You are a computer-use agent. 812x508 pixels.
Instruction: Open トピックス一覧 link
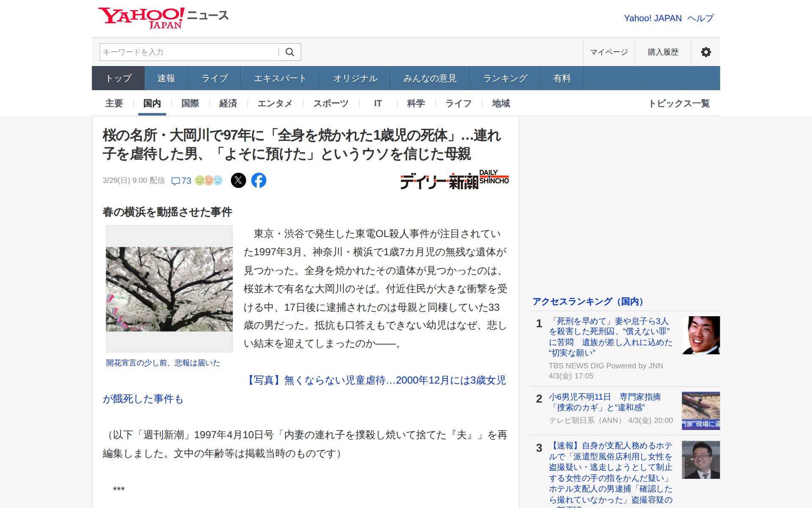pos(679,103)
